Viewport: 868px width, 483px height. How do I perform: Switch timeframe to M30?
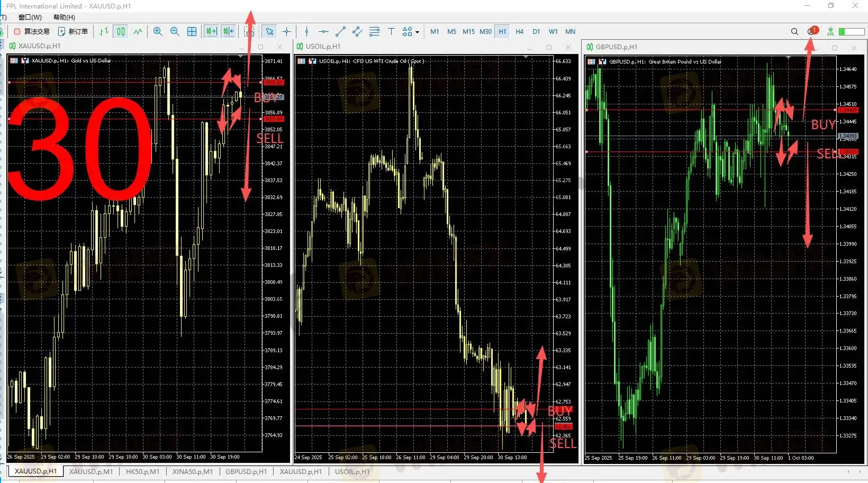coord(485,32)
